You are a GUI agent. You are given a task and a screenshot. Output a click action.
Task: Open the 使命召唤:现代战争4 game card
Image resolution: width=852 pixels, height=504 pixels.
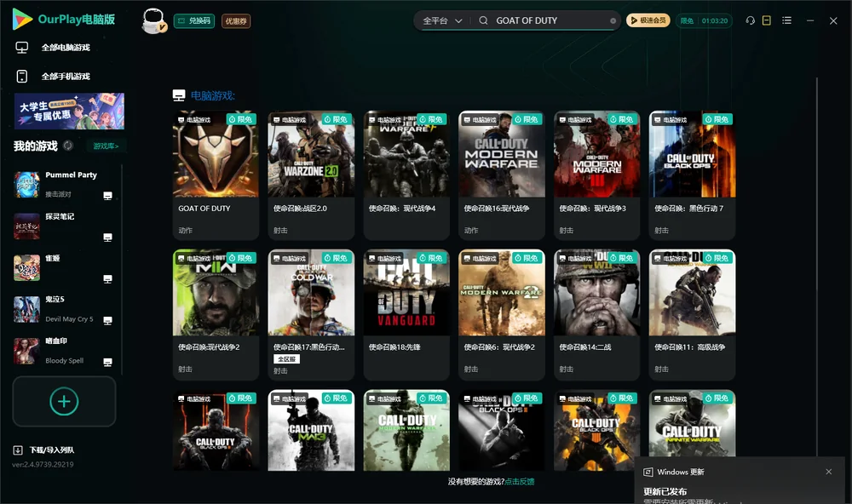(x=406, y=175)
